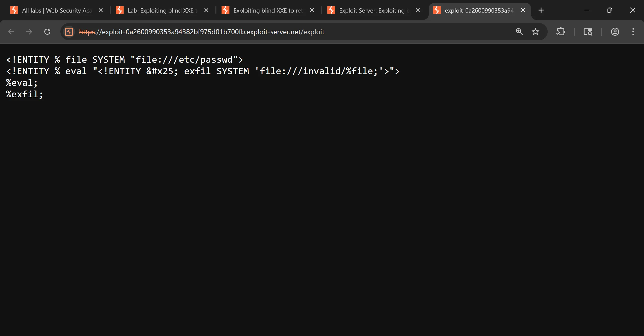Screen dimensions: 644x336
Task: Click the site info icon in address bar
Action: click(69, 32)
